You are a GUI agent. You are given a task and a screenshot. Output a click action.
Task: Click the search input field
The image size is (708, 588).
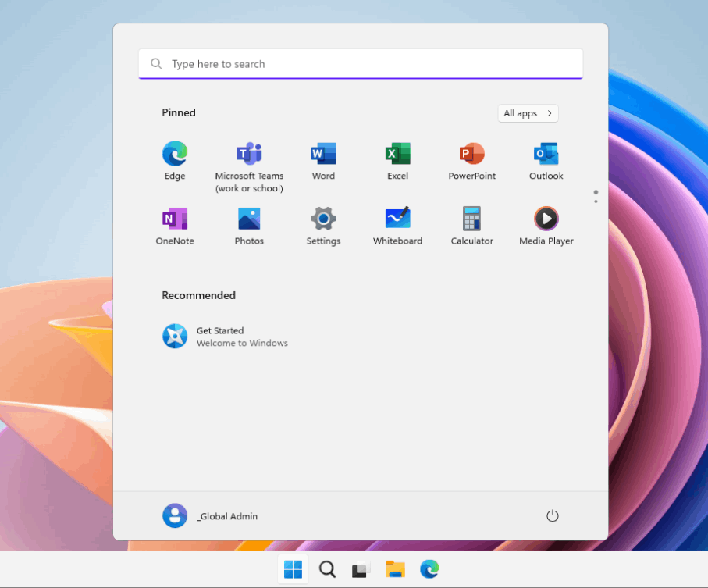click(361, 63)
